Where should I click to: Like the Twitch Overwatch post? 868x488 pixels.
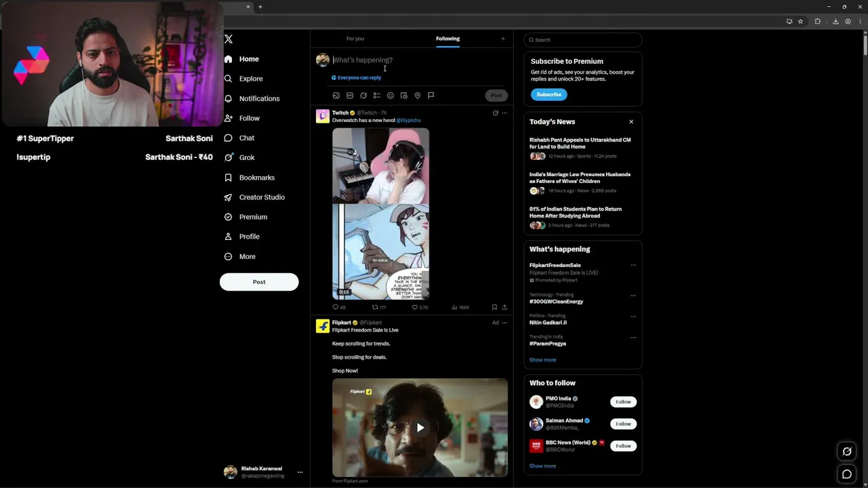coord(420,307)
